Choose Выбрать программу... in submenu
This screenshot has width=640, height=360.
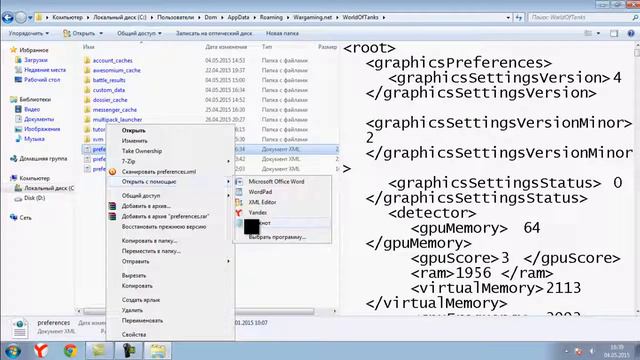[277, 237]
